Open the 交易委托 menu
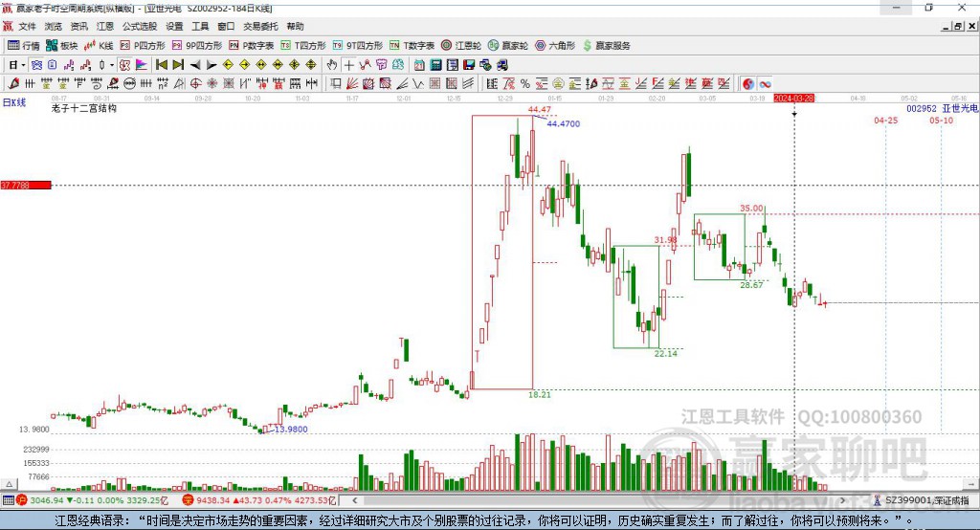980x530 pixels. 260,26
